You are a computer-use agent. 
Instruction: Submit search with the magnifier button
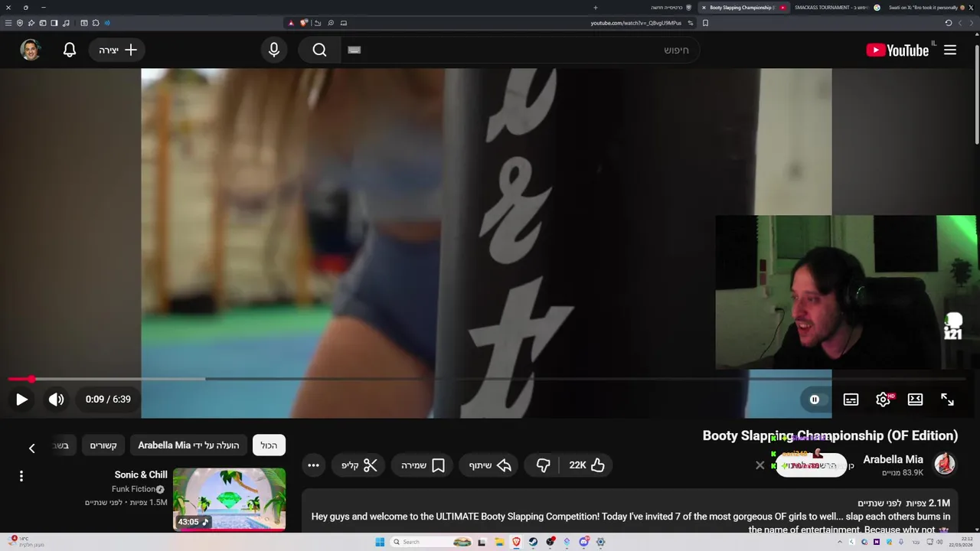(319, 50)
